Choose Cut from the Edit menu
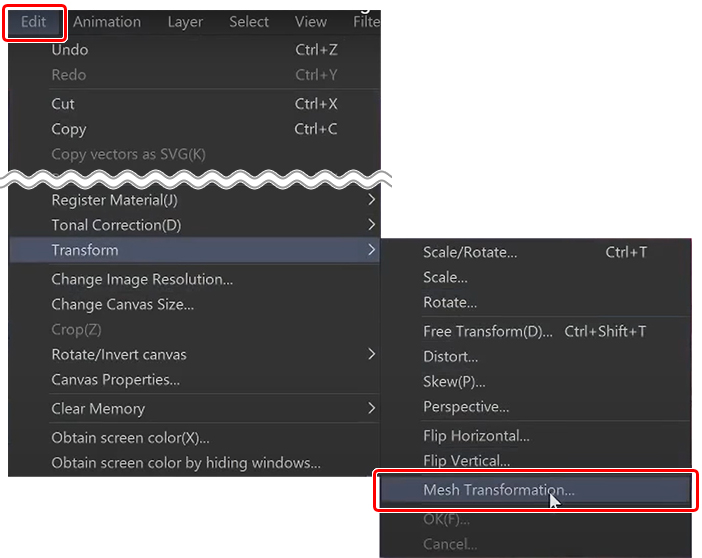The height and width of the screenshot is (558, 702). [x=63, y=104]
